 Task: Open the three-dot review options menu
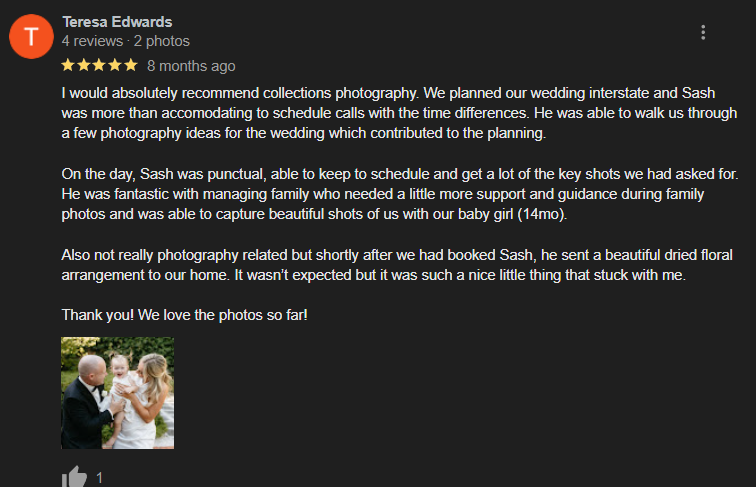coord(703,33)
